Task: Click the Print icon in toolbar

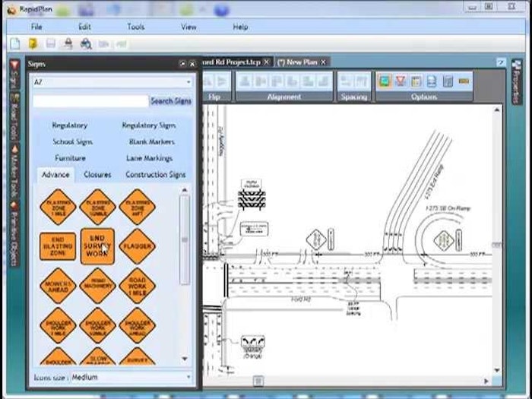Action: click(x=68, y=44)
